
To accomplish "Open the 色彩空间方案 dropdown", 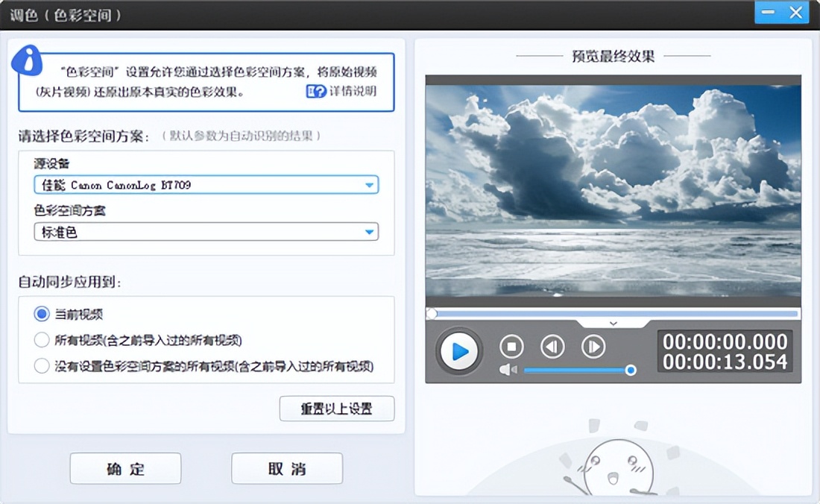I will coord(206,232).
